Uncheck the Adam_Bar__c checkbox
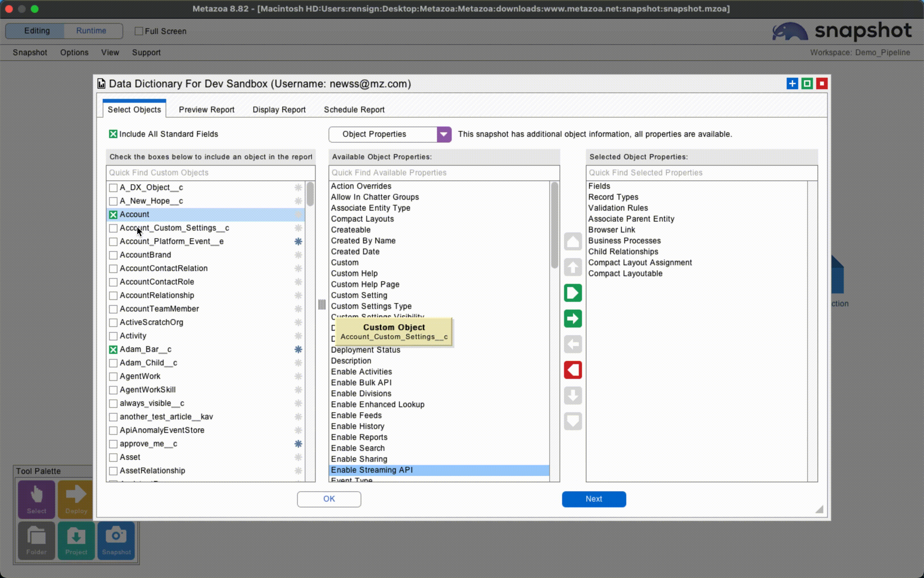This screenshot has height=578, width=924. point(113,349)
